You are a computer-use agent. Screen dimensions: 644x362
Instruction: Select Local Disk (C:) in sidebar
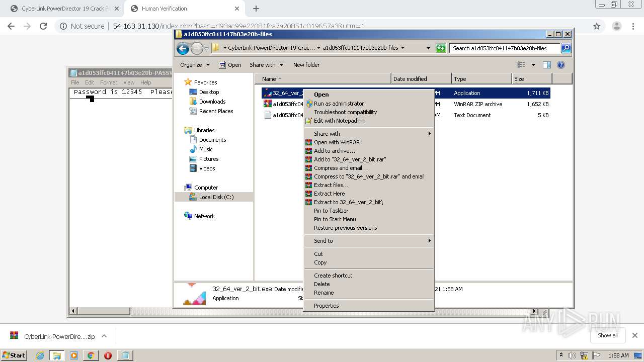pos(216,197)
